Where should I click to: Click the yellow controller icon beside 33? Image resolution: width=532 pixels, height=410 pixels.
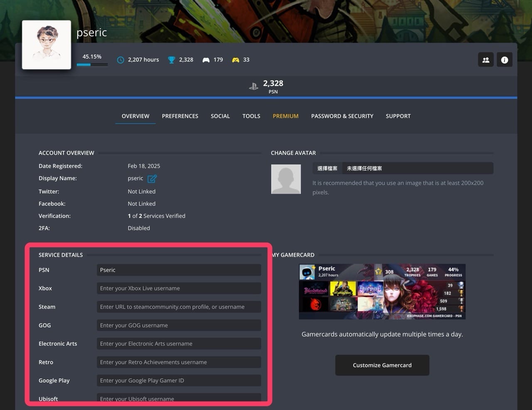click(236, 60)
